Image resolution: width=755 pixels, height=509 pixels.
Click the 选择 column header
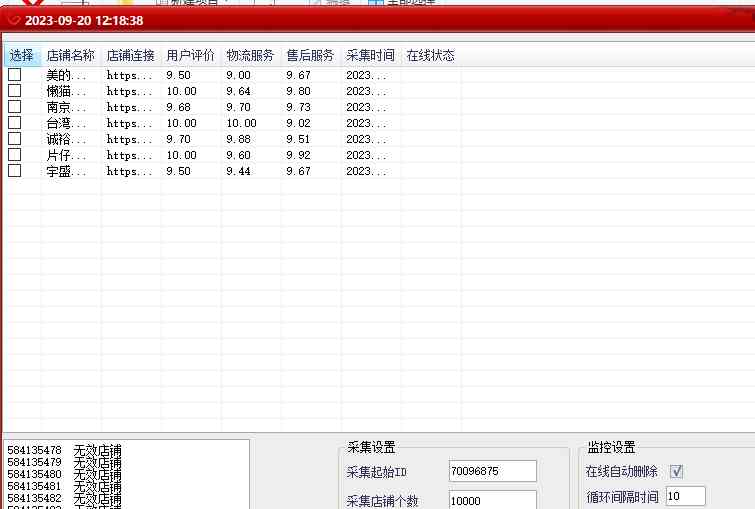coord(21,56)
